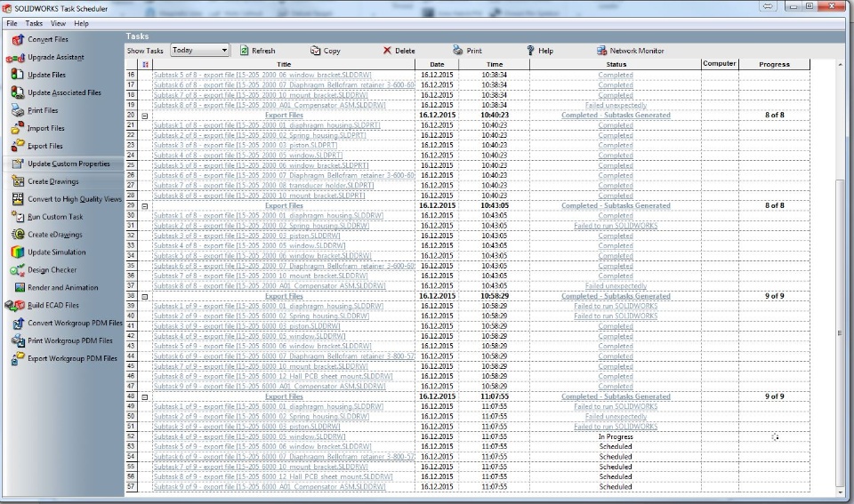The height and width of the screenshot is (504, 854).
Task: Click the Convert Files icon in sidebar
Action: point(18,39)
